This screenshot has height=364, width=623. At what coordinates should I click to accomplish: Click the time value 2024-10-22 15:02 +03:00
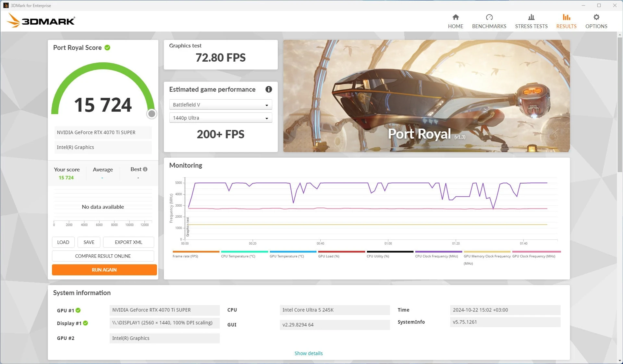point(505,310)
